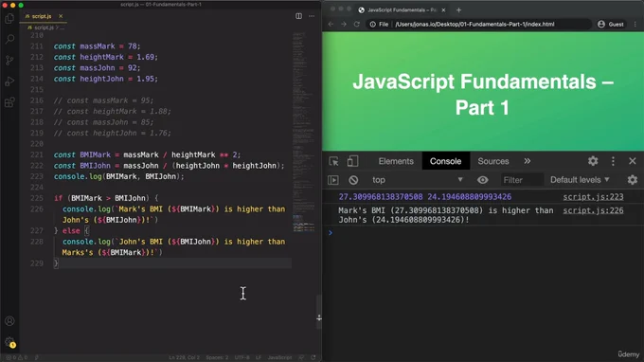Open DevTools customize three-dot menu

pyautogui.click(x=613, y=161)
